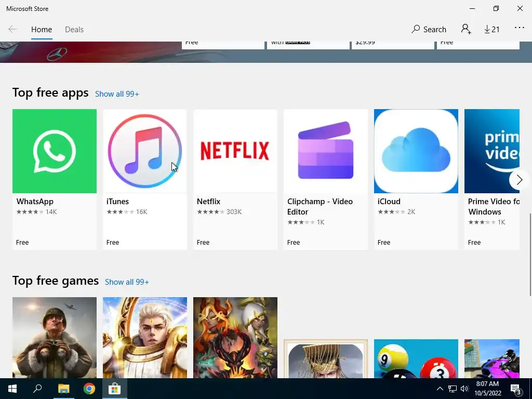
Task: Click the Free label under iCloud
Action: pos(384,242)
